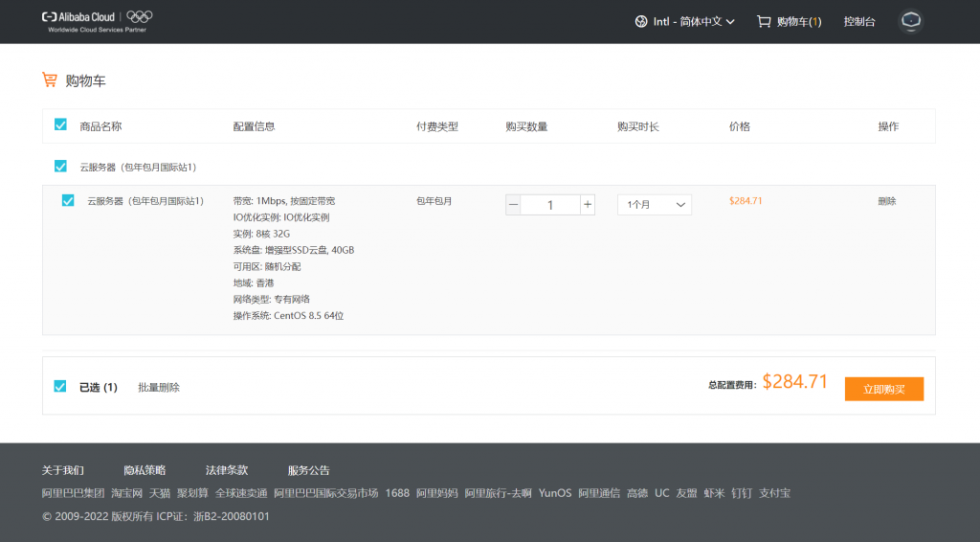Viewport: 980px width, 542px height.
Task: Open the 隐私策略 footer link
Action: pyautogui.click(x=145, y=470)
